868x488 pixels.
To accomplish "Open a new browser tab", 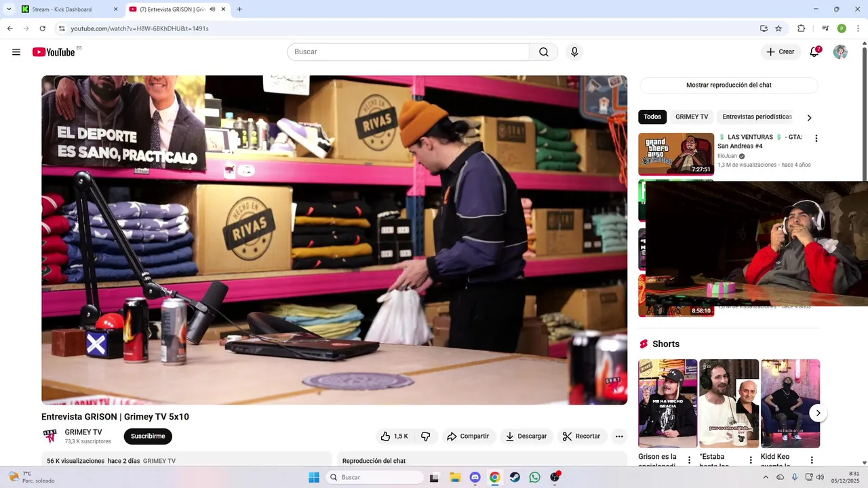I will click(x=239, y=9).
